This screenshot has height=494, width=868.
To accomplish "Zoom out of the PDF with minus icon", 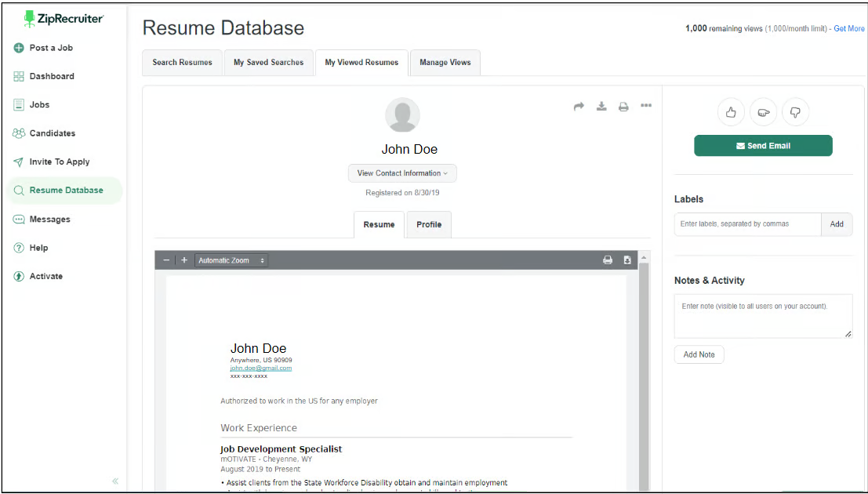I will [166, 260].
